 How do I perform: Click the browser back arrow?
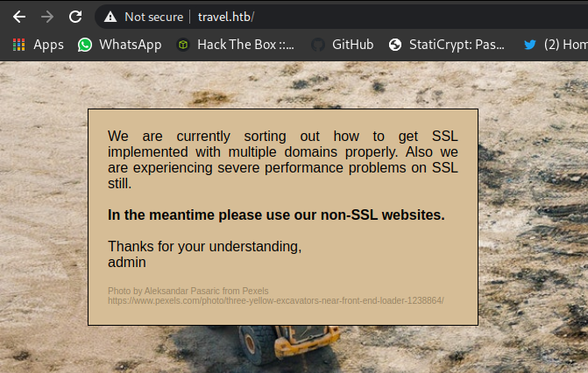(x=19, y=17)
